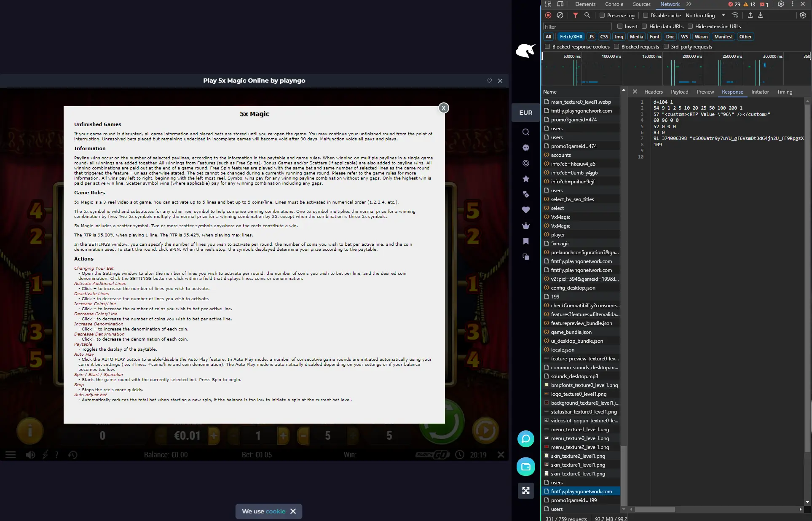The image size is (812, 521).
Task: Mute the game sound speaker icon
Action: (30, 455)
